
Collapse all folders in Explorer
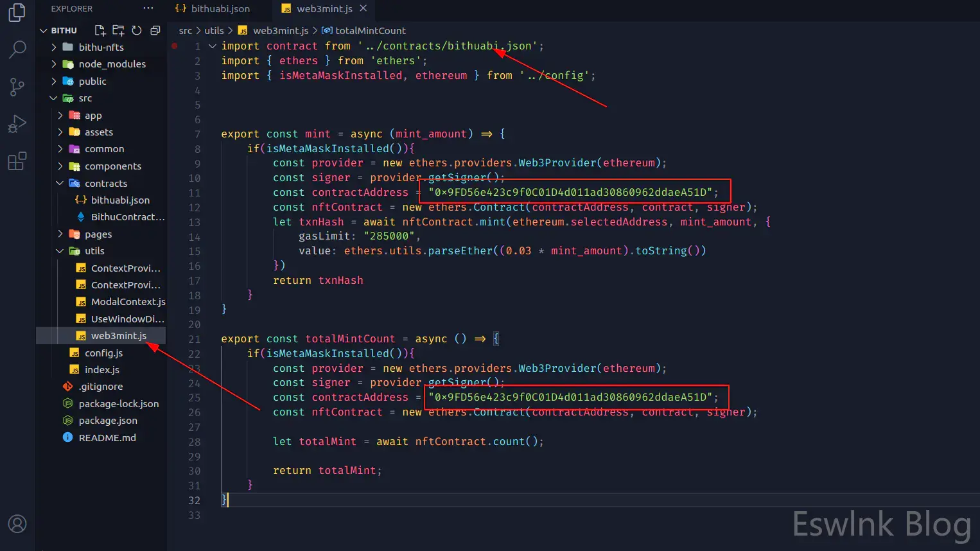[x=155, y=30]
